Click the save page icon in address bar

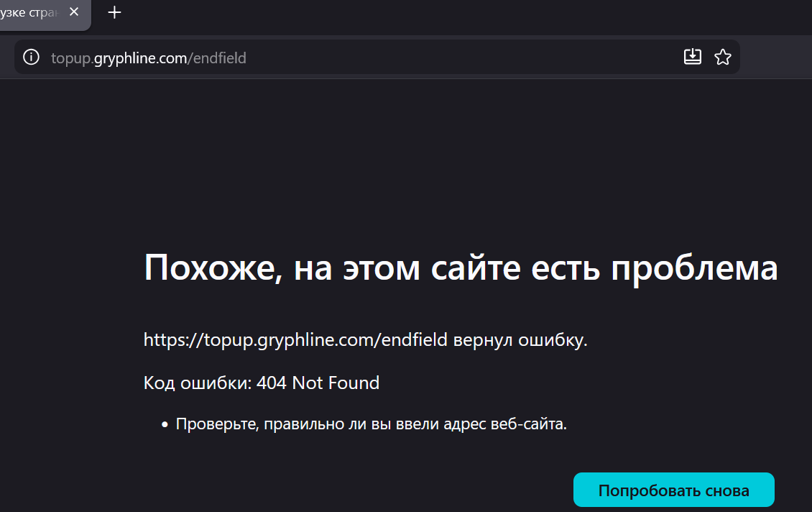point(692,58)
